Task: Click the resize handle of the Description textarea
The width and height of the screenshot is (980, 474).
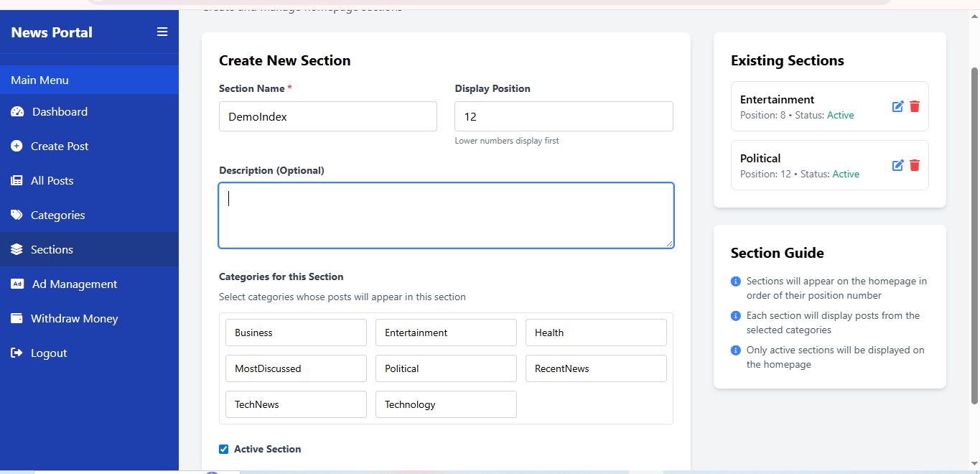Action: [669, 244]
